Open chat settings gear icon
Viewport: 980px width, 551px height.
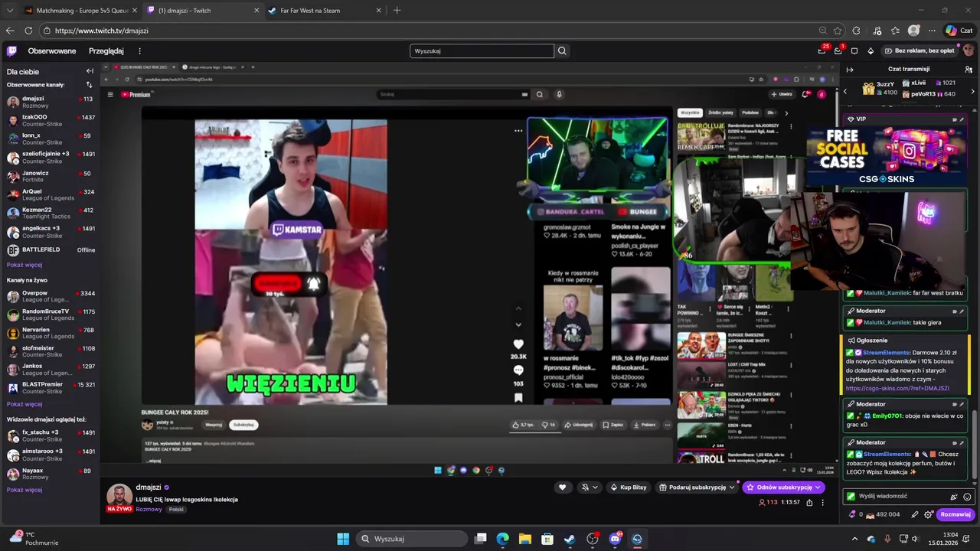pyautogui.click(x=928, y=515)
